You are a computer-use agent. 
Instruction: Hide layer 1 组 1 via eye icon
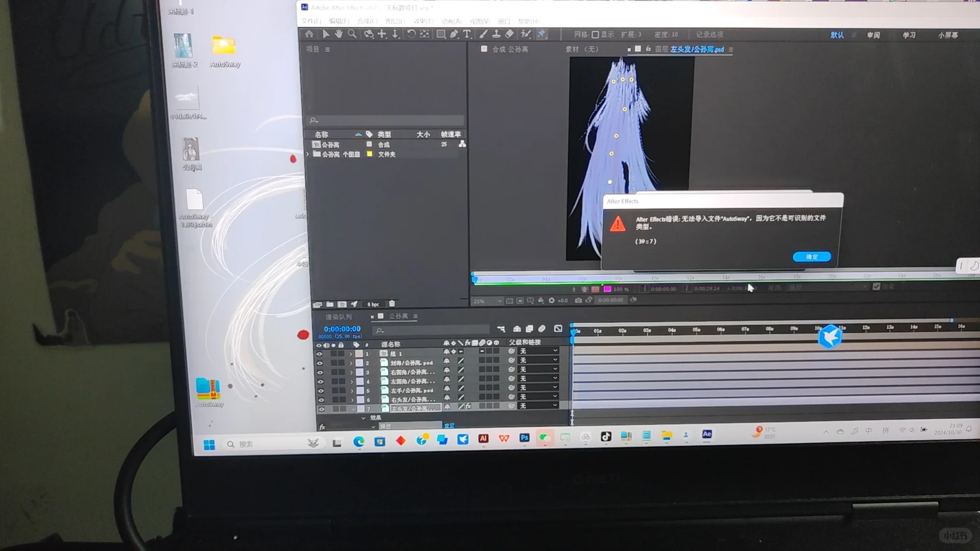coord(320,354)
